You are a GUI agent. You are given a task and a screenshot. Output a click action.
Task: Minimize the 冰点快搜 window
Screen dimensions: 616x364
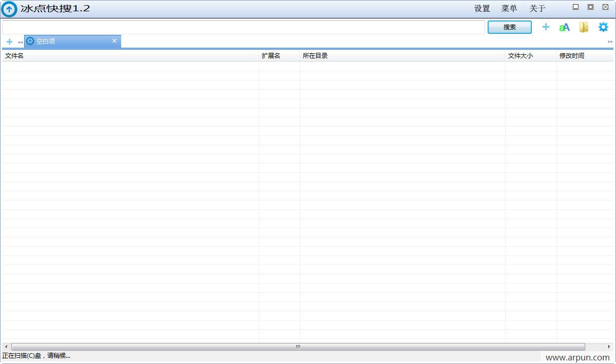point(576,7)
